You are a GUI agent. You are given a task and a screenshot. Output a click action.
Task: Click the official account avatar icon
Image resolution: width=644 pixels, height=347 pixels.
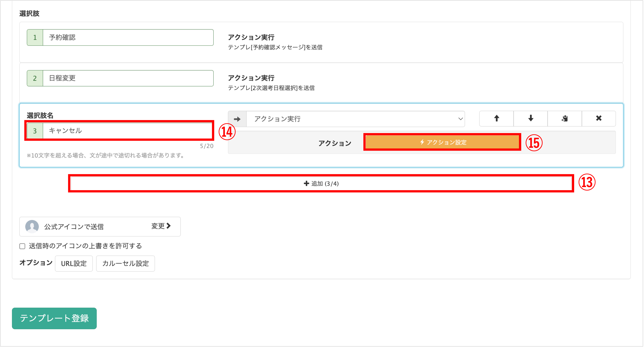point(32,227)
